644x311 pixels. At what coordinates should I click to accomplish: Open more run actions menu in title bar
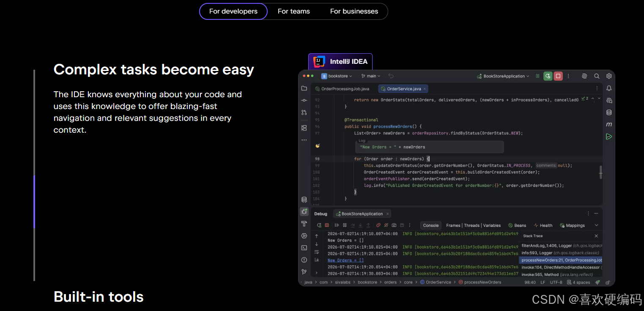tap(569, 76)
